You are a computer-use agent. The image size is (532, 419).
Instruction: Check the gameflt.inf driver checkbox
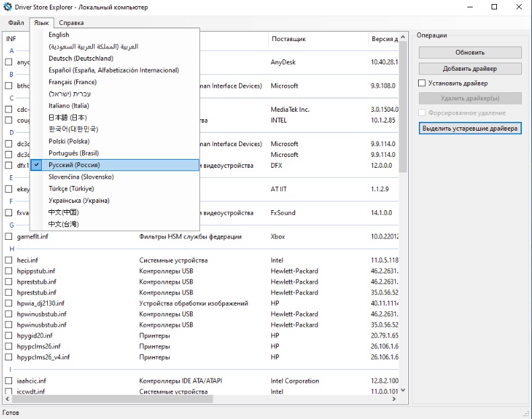click(x=9, y=237)
